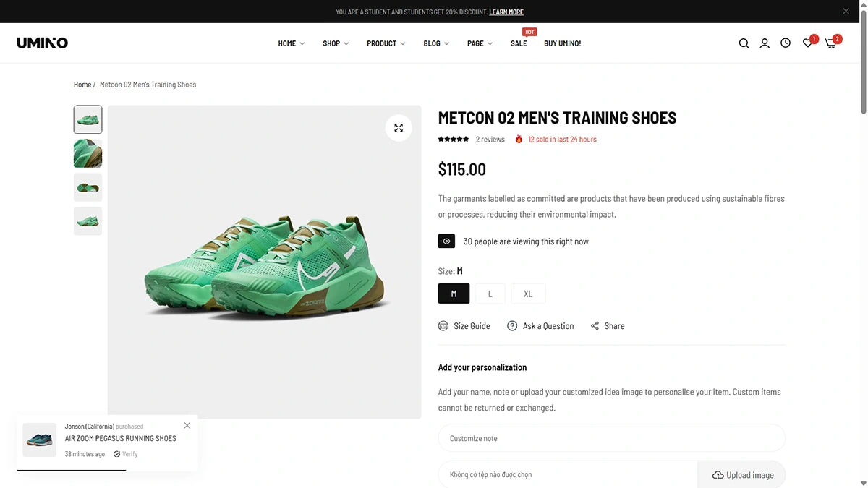Open the PRODUCT dropdown
868x488 pixels.
[x=381, y=43]
